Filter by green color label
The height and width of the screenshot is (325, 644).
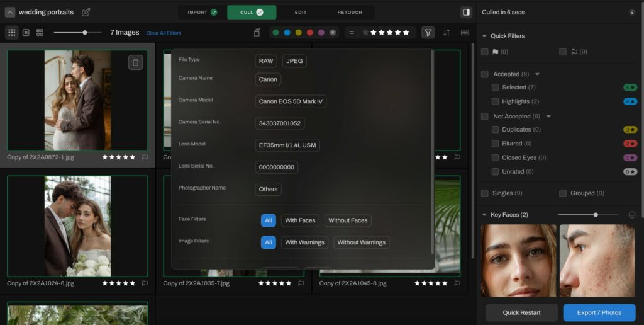click(x=275, y=33)
